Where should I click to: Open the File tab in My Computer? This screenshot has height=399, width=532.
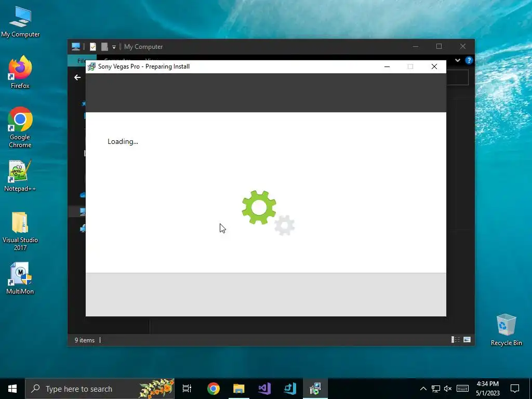tap(82, 61)
